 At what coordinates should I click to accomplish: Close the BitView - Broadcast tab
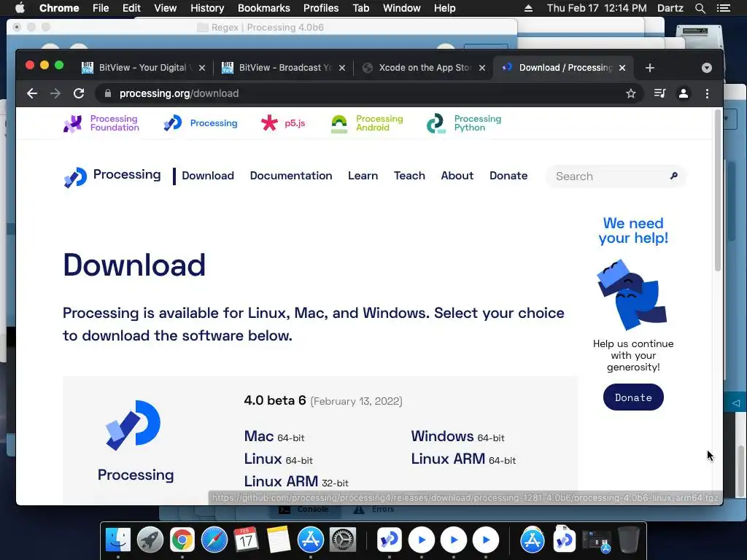click(342, 68)
